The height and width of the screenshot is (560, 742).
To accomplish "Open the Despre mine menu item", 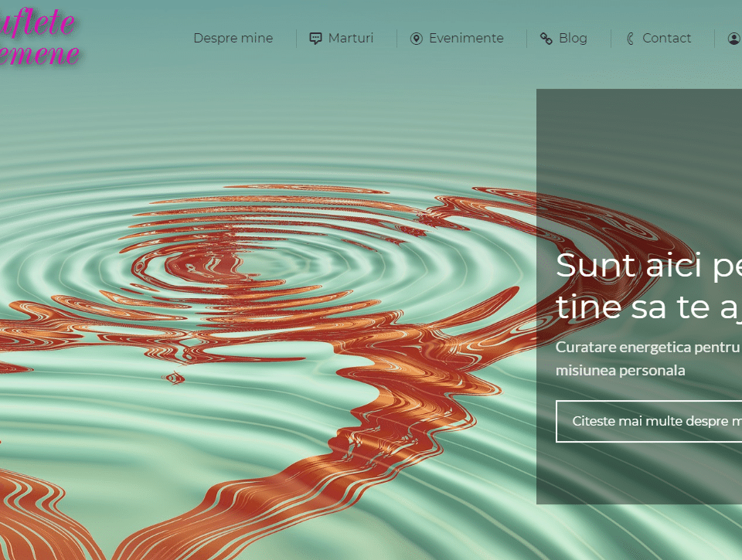I will [233, 39].
